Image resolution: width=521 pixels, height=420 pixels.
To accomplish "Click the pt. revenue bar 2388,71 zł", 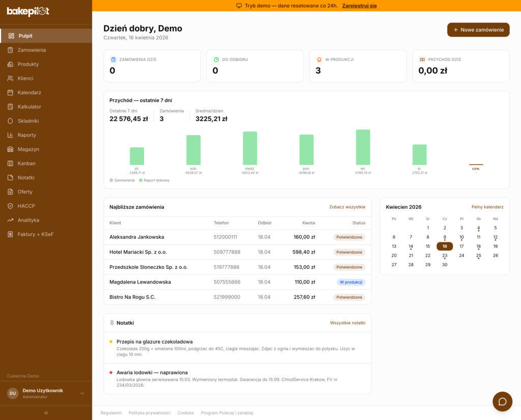I will (137, 156).
